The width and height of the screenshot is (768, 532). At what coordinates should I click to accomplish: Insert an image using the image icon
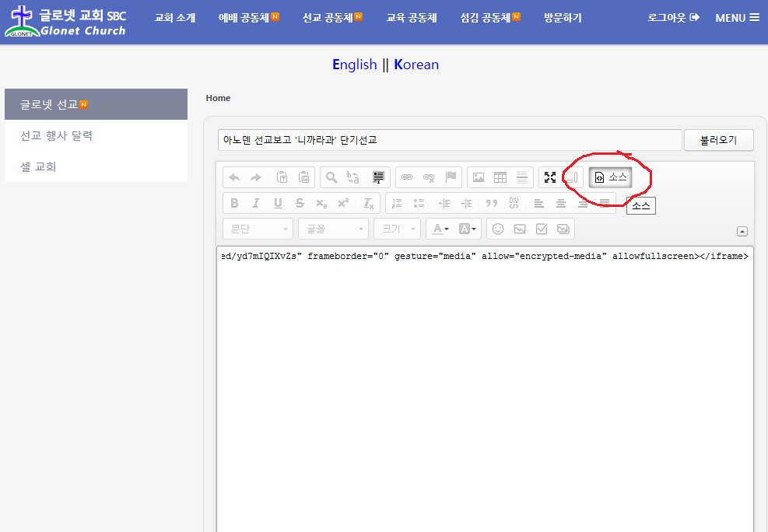(479, 177)
